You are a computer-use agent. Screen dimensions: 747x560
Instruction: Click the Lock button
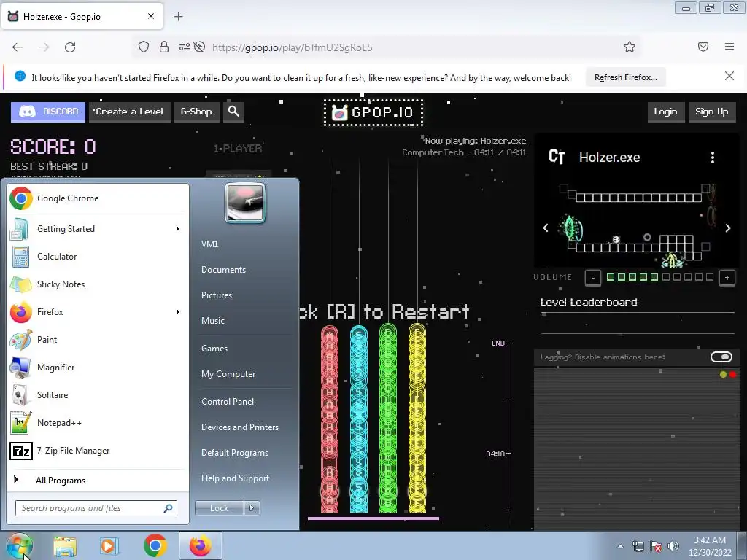pos(220,508)
